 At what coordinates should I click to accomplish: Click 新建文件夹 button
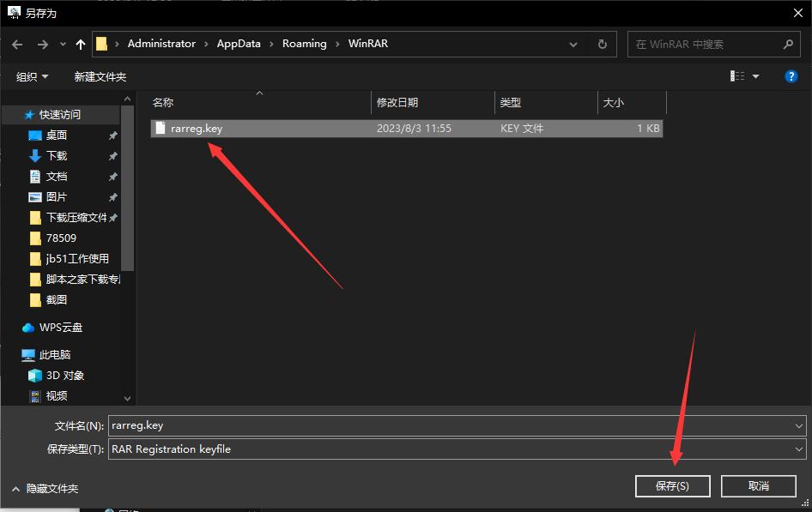[100, 77]
